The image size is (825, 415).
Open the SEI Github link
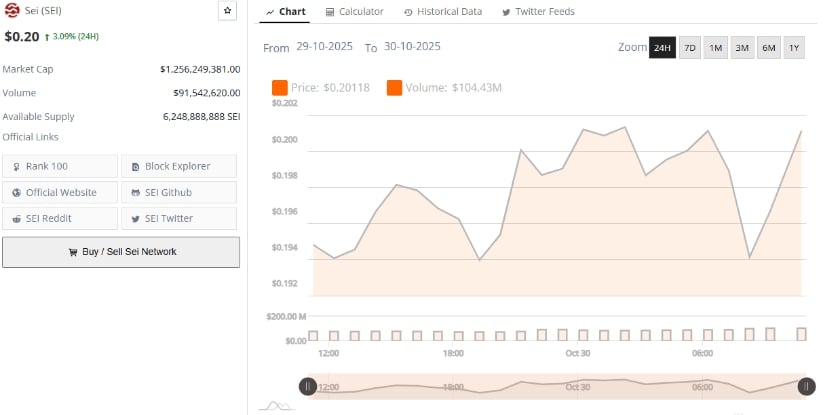[178, 192]
